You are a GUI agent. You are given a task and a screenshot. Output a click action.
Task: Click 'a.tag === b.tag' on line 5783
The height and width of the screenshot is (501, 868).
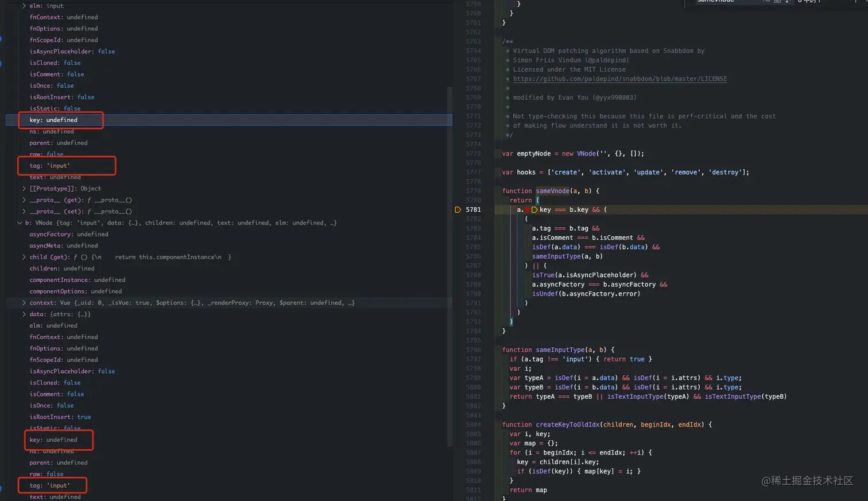pyautogui.click(x=560, y=228)
